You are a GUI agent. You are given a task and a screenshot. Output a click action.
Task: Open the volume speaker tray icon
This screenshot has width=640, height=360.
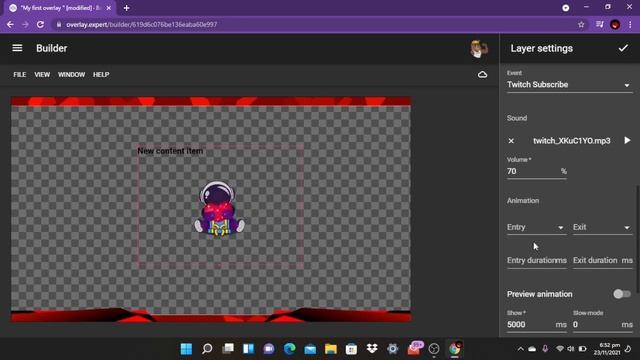[x=571, y=349]
